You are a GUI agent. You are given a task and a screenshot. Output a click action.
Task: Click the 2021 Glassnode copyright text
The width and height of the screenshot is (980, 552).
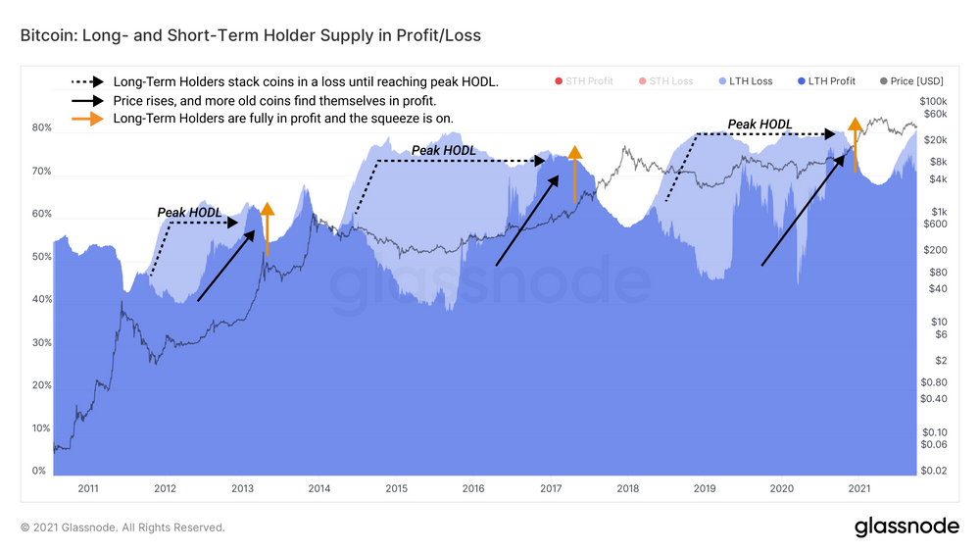click(122, 527)
